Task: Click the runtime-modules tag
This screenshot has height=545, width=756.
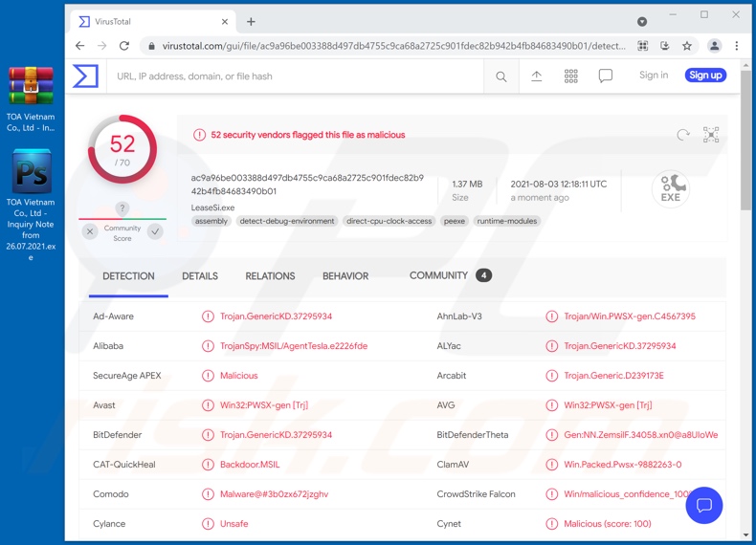Action: point(507,221)
